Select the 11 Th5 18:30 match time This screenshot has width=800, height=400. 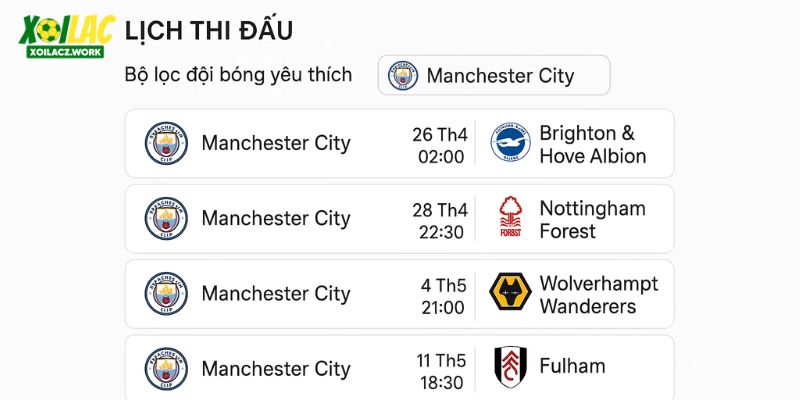(441, 371)
